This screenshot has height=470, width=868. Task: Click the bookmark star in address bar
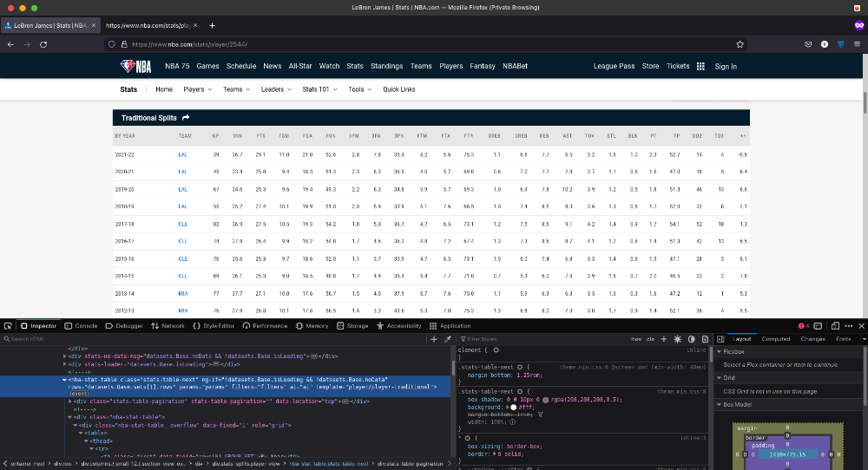point(740,44)
